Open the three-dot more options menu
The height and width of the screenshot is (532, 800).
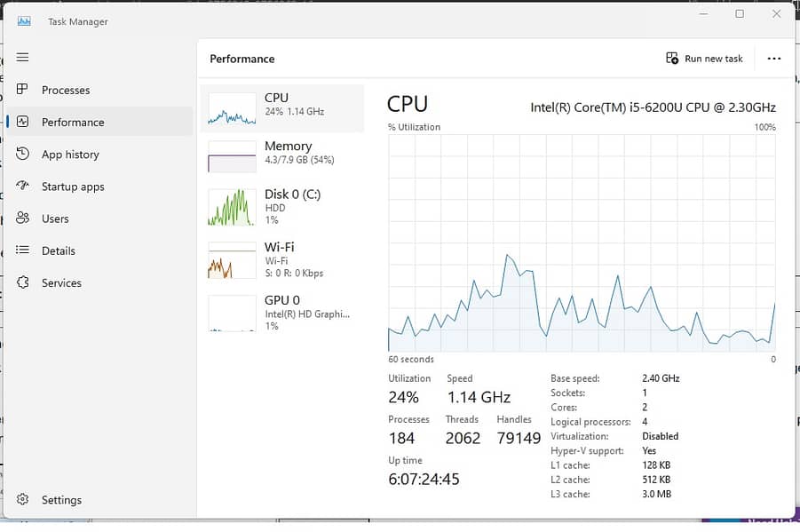point(773,59)
